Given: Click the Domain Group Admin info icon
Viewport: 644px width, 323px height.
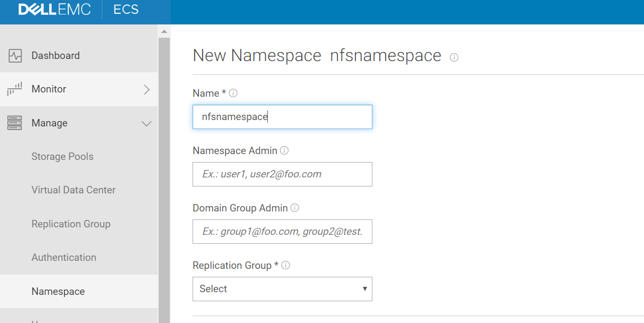Looking at the screenshot, I should [294, 208].
